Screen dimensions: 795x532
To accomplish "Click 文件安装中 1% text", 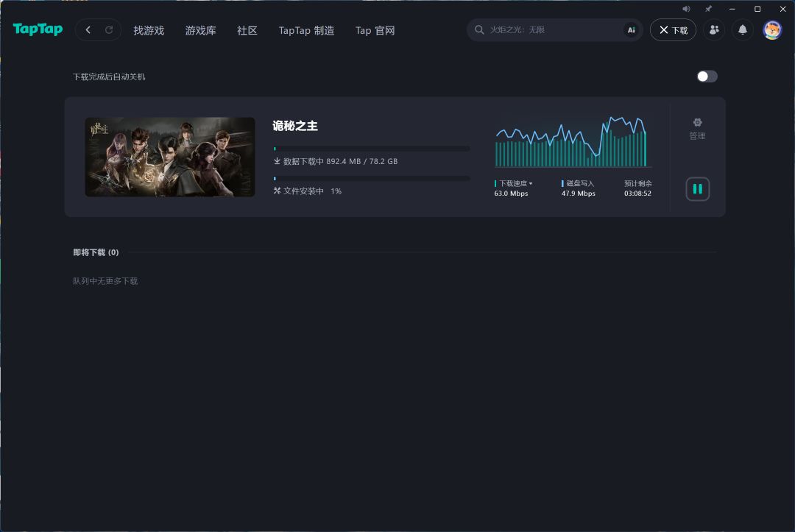I will (x=307, y=191).
